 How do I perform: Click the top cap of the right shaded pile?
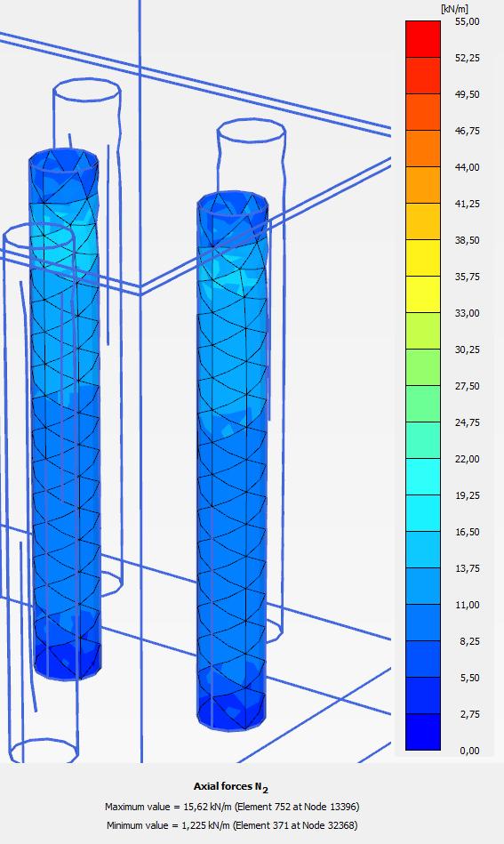point(232,205)
